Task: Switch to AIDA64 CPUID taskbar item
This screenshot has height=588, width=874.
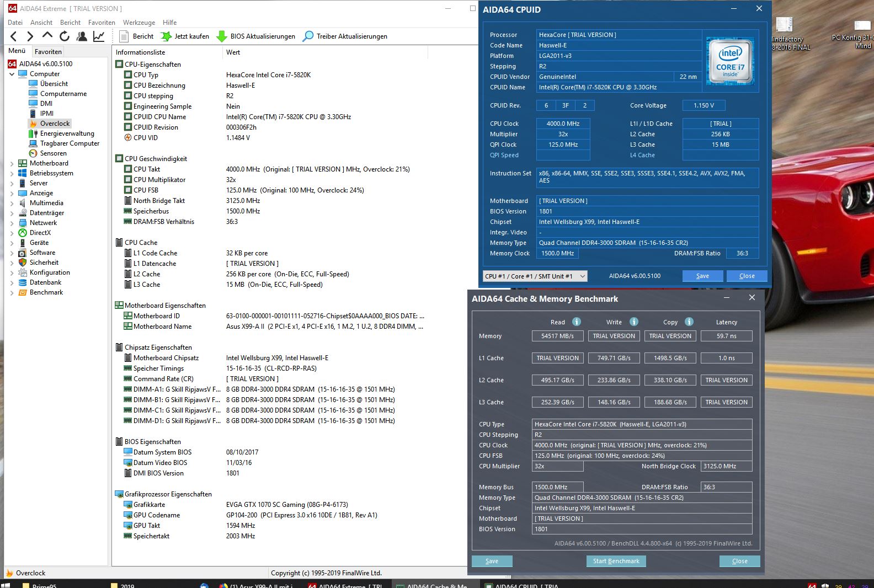Action: coord(523,585)
